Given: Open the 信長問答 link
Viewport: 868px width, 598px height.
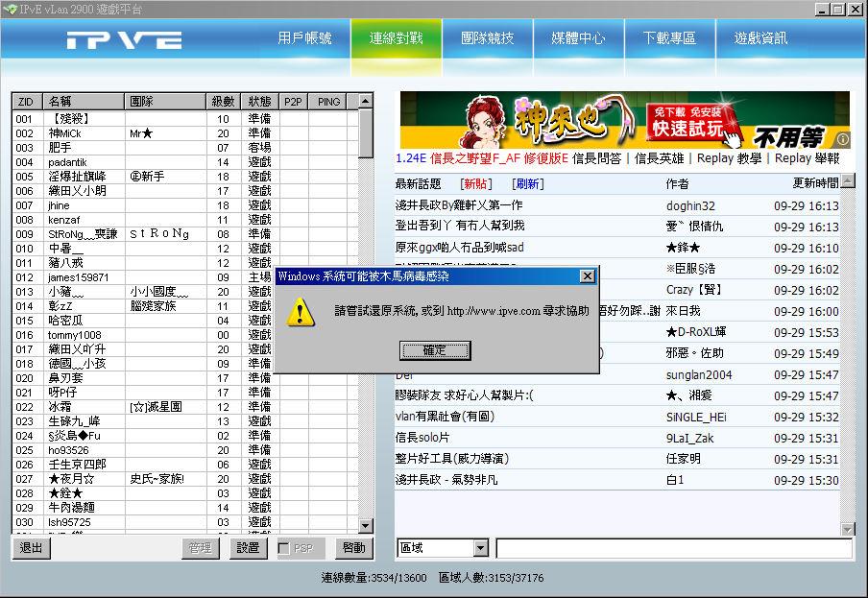Looking at the screenshot, I should (598, 158).
